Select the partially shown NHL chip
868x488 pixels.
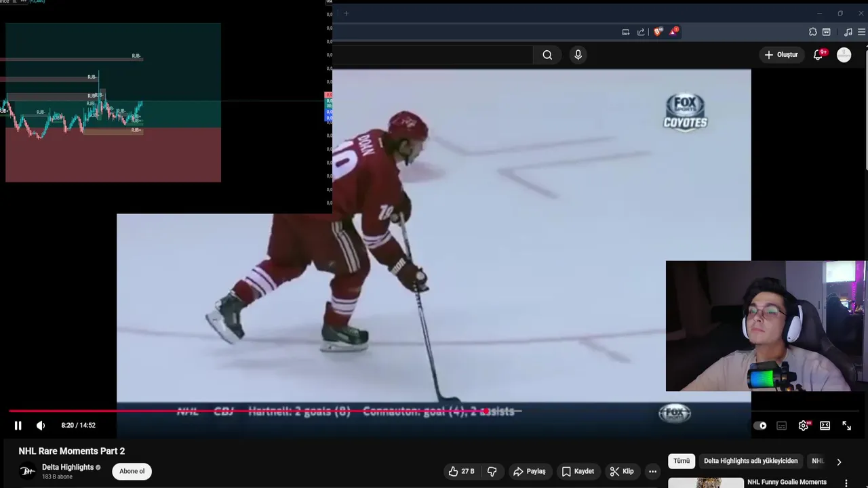[x=817, y=461]
